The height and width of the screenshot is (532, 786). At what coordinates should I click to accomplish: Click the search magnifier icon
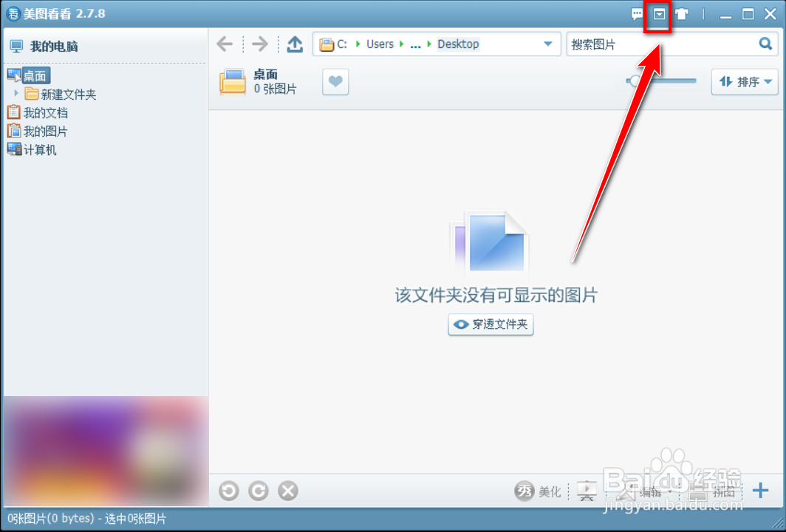[765, 44]
